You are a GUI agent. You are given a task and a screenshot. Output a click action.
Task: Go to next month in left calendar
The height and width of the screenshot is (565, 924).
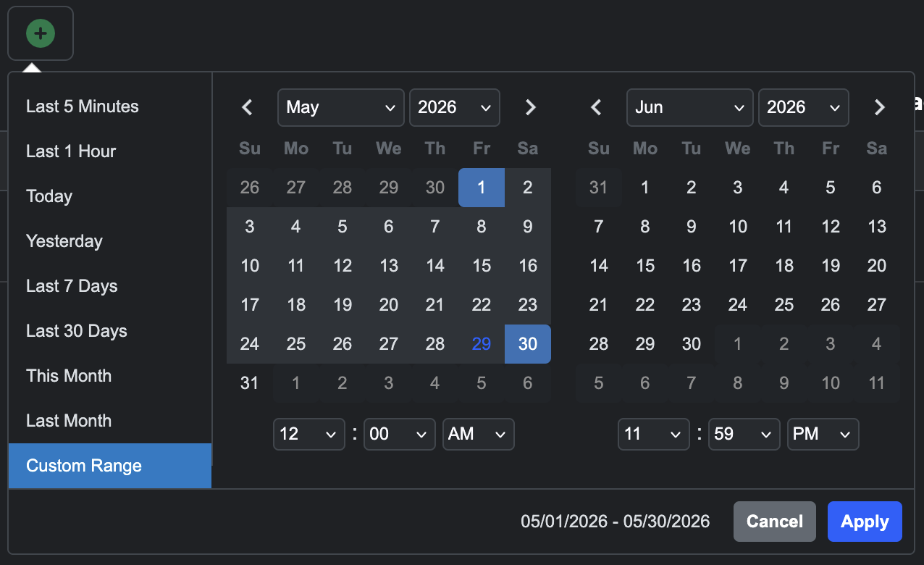[530, 107]
